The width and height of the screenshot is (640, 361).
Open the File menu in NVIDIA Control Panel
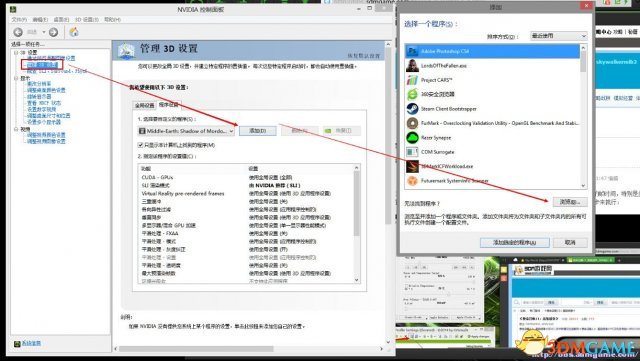coord(19,19)
